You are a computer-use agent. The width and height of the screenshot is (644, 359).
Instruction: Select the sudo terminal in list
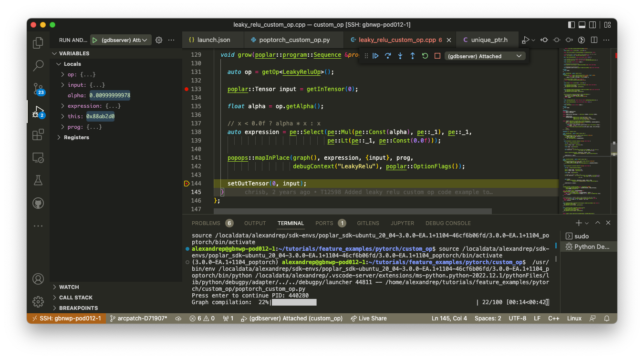click(x=589, y=236)
